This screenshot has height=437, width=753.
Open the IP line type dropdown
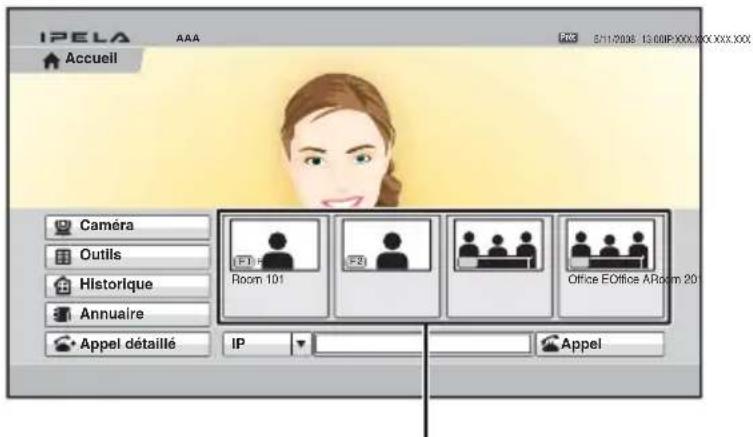(267, 344)
